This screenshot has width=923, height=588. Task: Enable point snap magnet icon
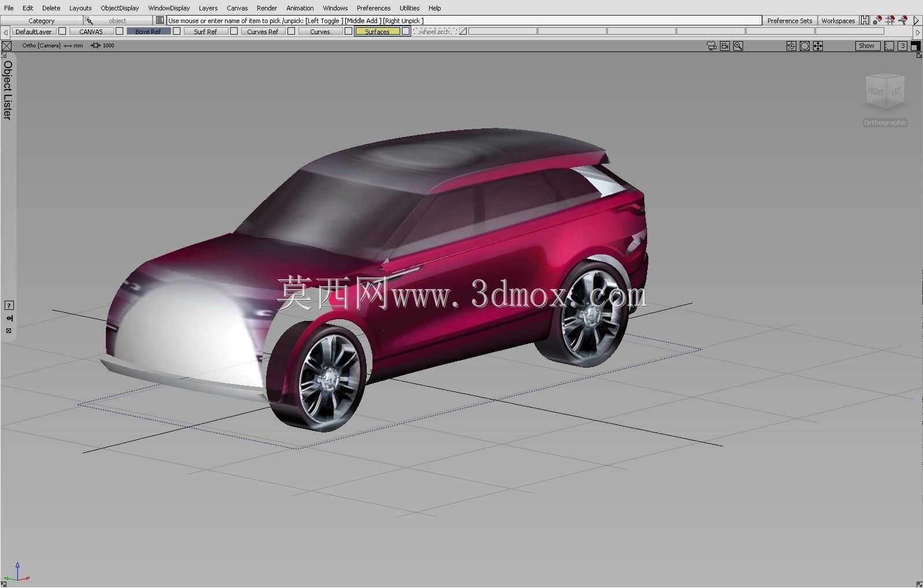pyautogui.click(x=877, y=20)
